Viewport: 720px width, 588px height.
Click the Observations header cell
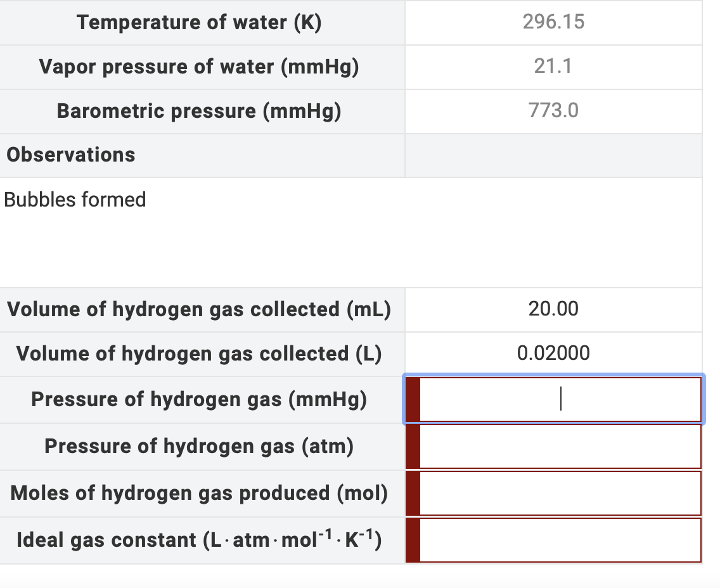click(70, 155)
